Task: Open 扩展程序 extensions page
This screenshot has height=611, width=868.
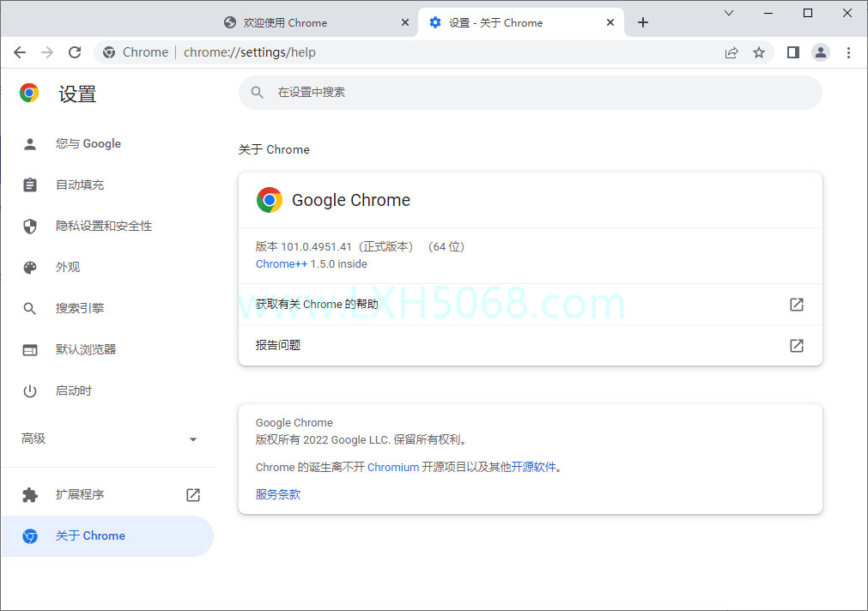Action: pyautogui.click(x=108, y=495)
